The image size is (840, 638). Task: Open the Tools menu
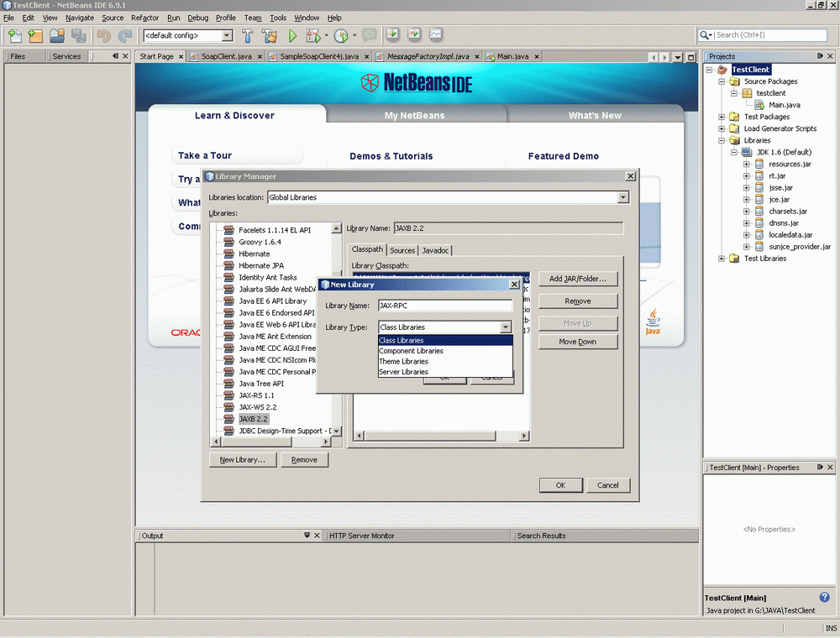[278, 18]
